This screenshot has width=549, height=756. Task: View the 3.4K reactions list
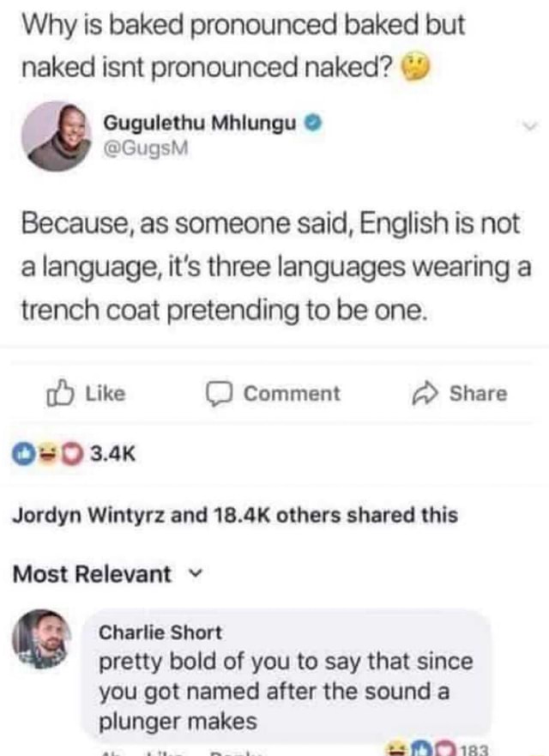(112, 454)
